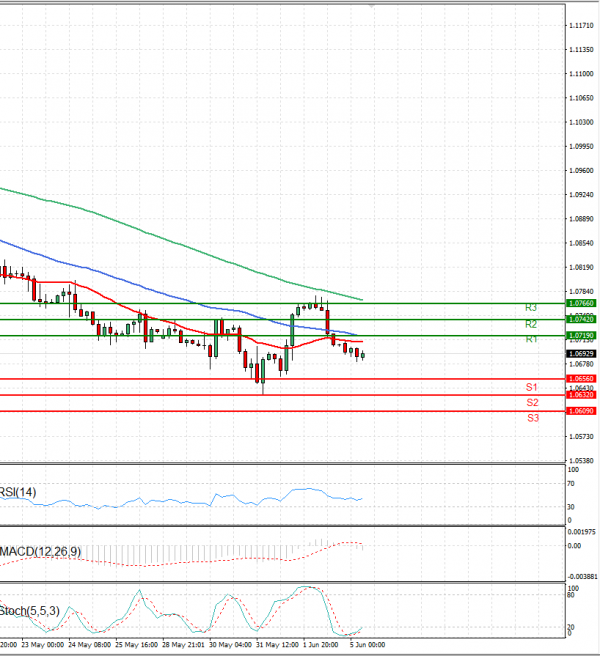Click the 23 May 00:00 time label
Viewport: 600px width, 656px height.
point(42,645)
